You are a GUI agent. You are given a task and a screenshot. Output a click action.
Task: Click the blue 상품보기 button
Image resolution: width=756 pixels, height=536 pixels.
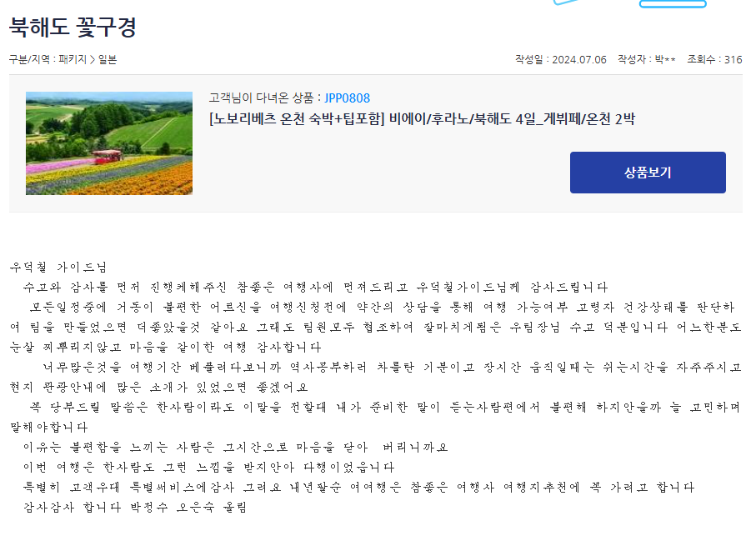click(648, 173)
